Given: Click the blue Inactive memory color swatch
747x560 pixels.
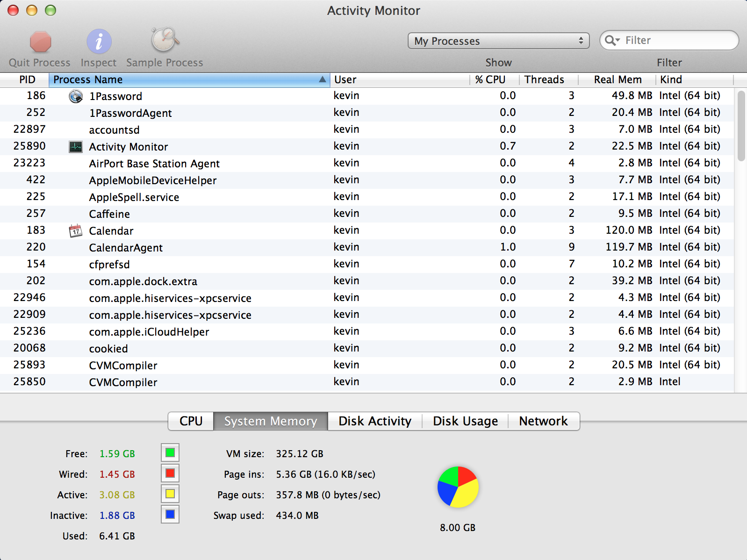Looking at the screenshot, I should point(170,514).
